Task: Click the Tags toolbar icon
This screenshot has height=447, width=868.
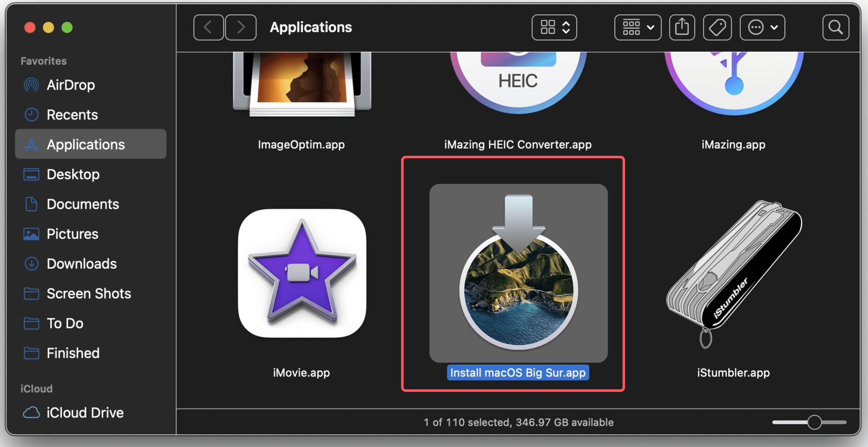Action: pos(717,27)
